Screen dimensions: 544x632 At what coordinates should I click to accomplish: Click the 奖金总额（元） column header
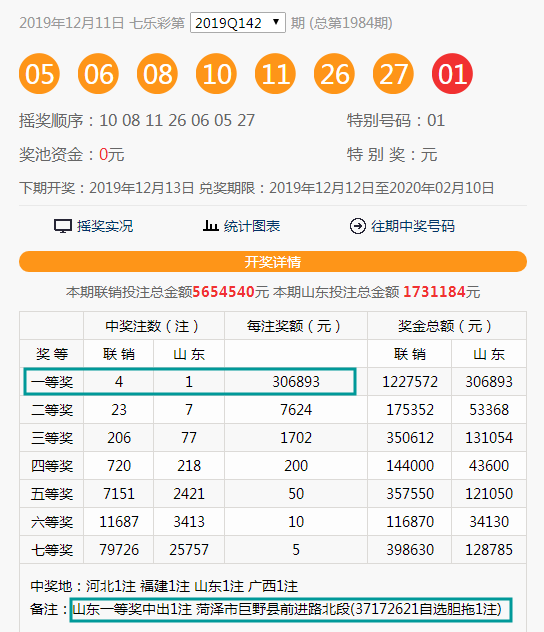[446, 326]
